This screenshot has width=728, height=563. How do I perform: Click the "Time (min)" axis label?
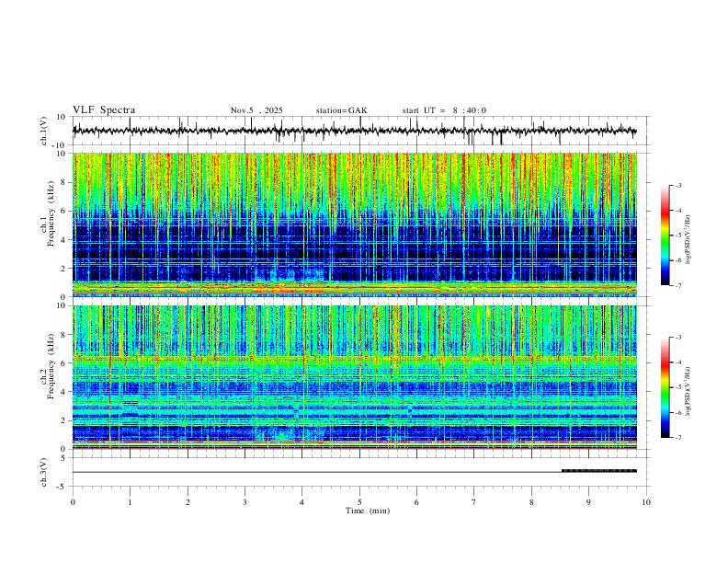[x=368, y=511]
